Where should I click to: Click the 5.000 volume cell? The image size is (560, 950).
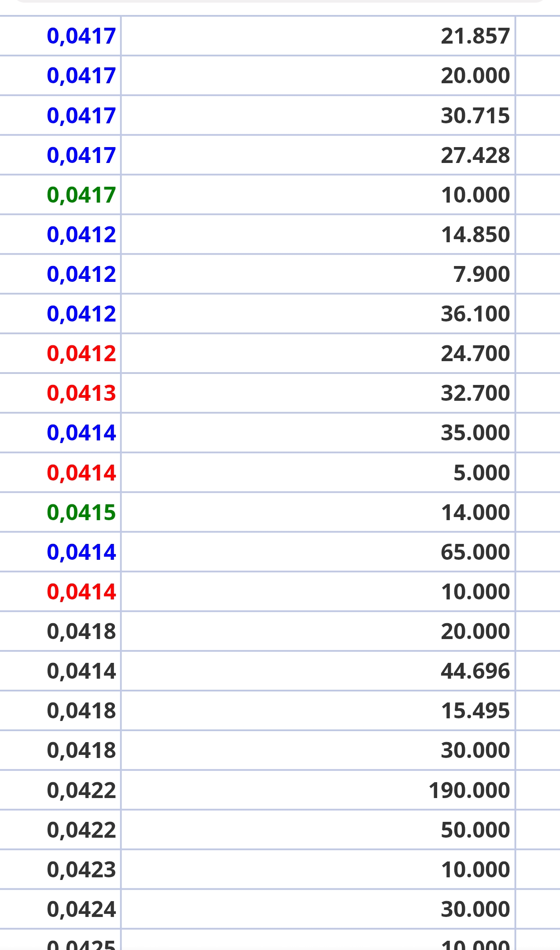pyautogui.click(x=318, y=473)
